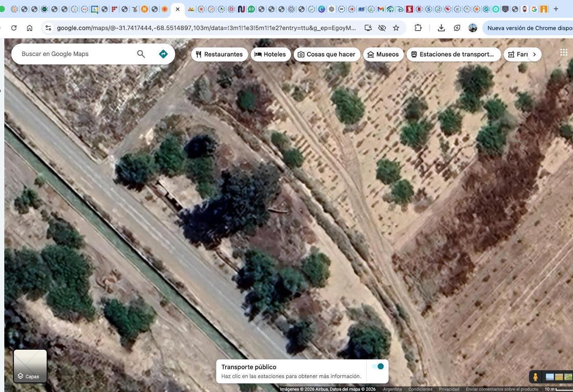Bookmark this page with the star
This screenshot has height=392, width=573.
(x=396, y=28)
